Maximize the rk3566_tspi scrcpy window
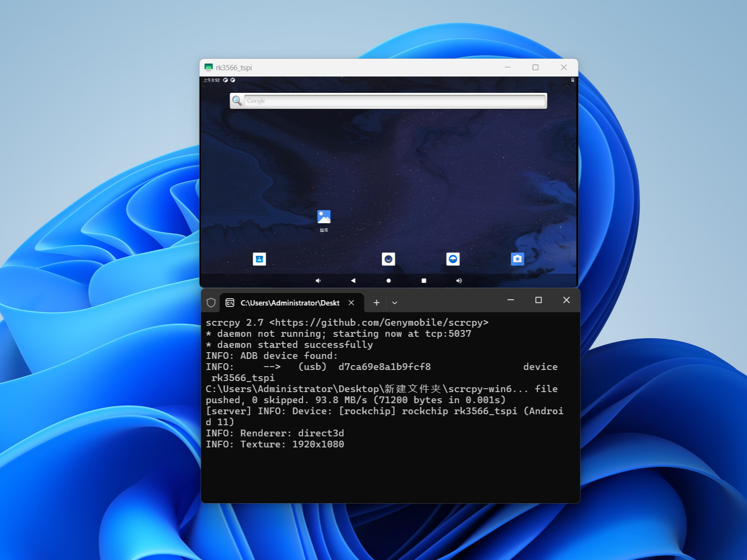The width and height of the screenshot is (747, 560). tap(535, 67)
